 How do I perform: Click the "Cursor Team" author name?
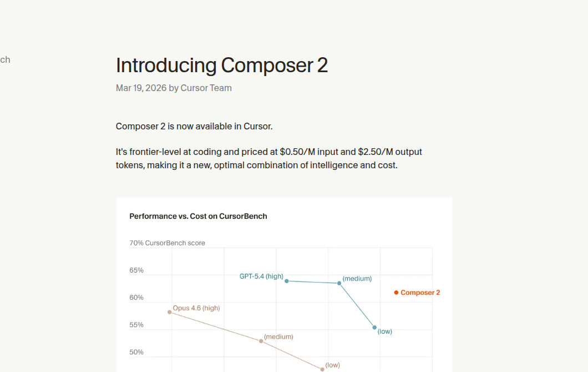(206, 88)
